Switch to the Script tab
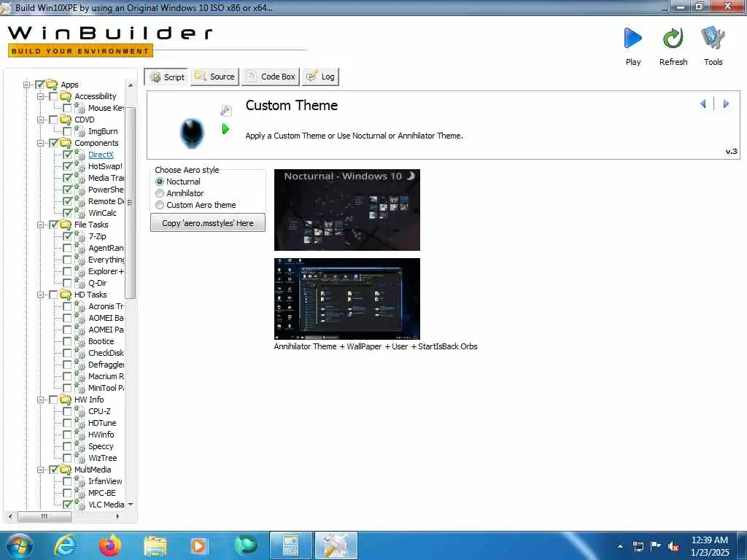Screen dimensions: 747x560 coord(166,77)
